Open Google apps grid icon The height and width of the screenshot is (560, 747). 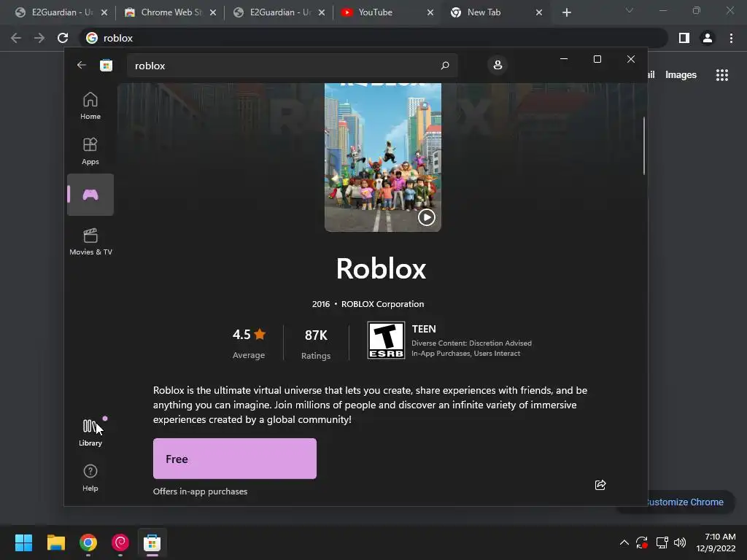[721, 75]
